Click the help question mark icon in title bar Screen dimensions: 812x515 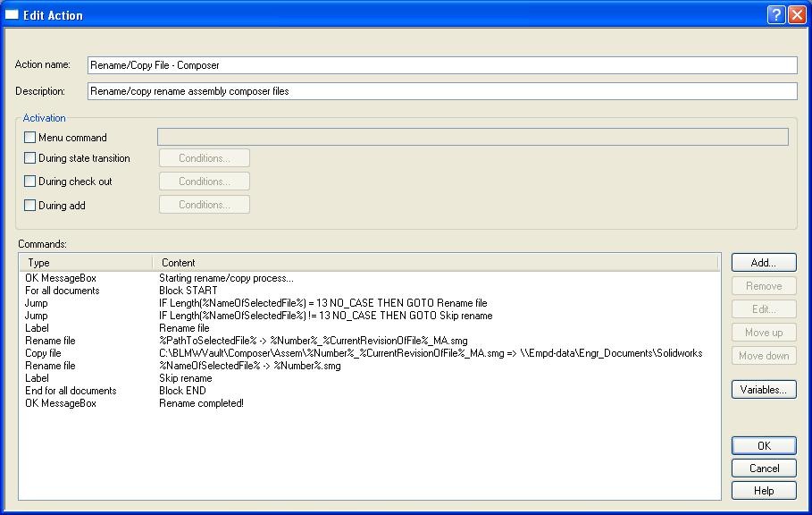tap(775, 15)
